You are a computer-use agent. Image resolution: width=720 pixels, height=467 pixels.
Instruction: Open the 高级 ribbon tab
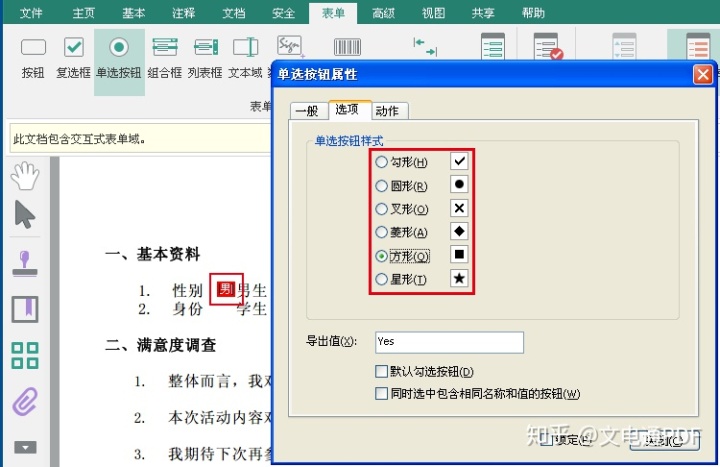383,13
